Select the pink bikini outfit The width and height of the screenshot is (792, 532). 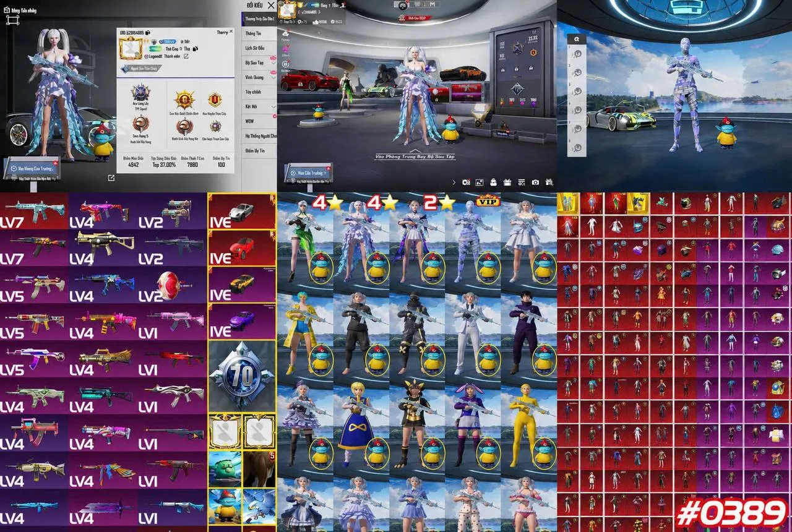[529, 504]
